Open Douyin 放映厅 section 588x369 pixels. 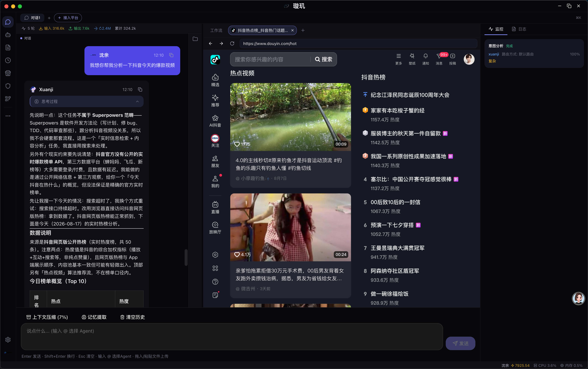click(x=215, y=228)
